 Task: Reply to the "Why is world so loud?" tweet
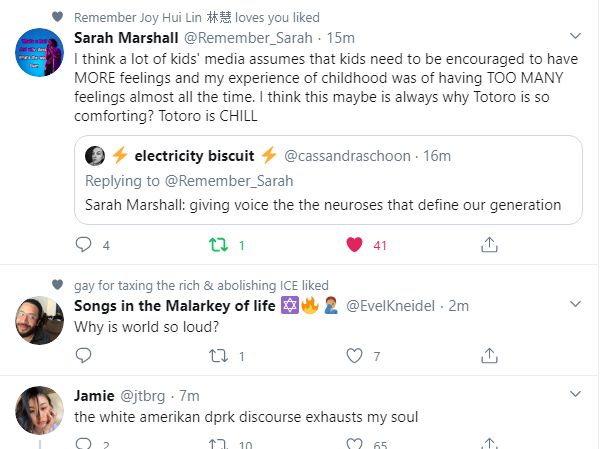pos(84,355)
